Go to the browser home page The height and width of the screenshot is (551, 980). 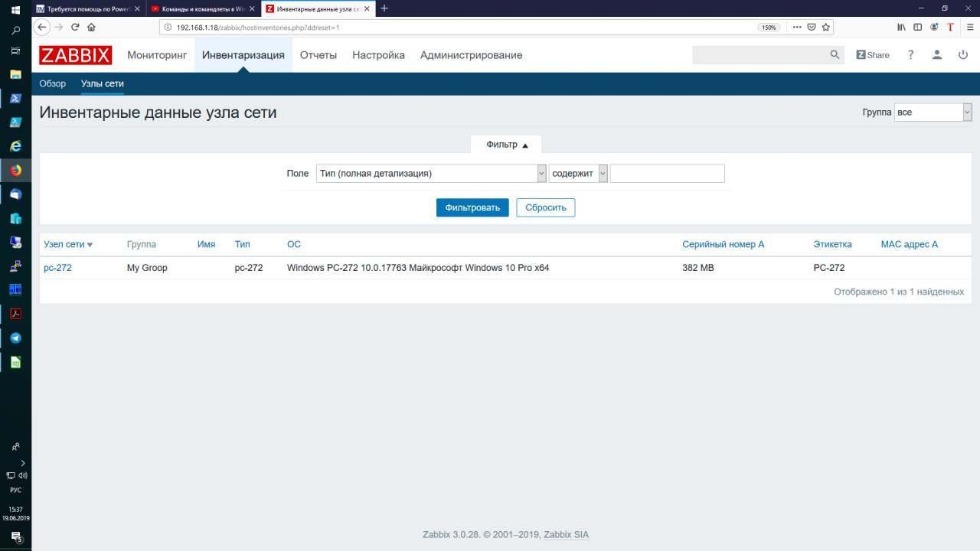[x=91, y=27]
